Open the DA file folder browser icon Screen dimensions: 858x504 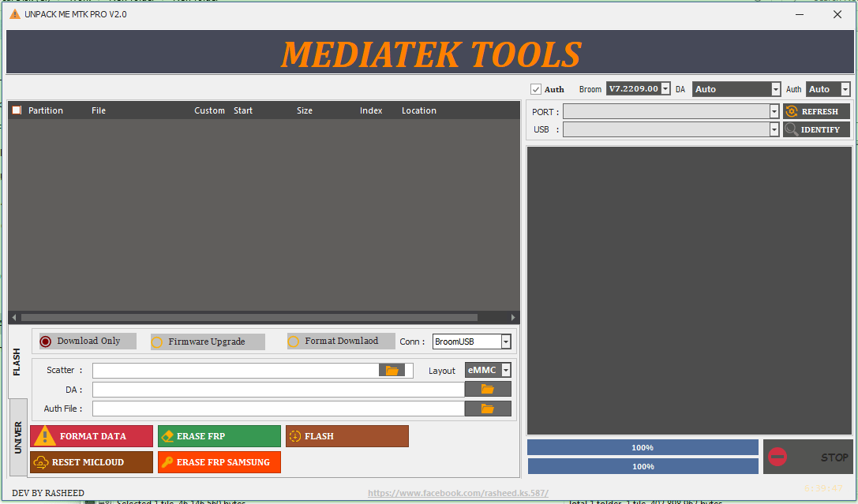click(x=488, y=389)
